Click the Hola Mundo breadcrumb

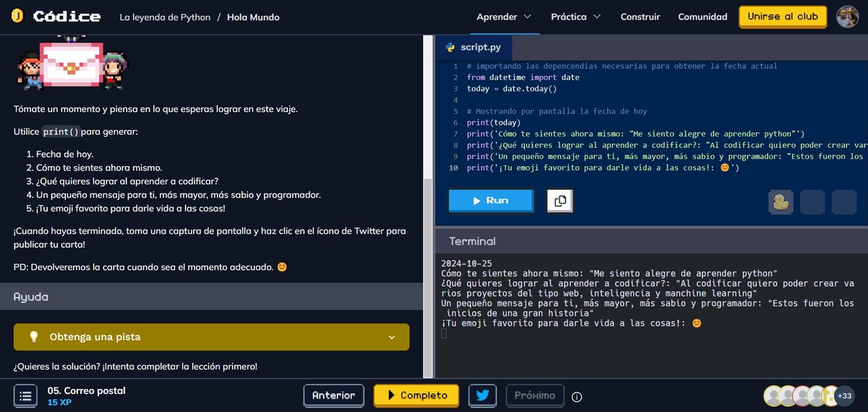click(253, 17)
